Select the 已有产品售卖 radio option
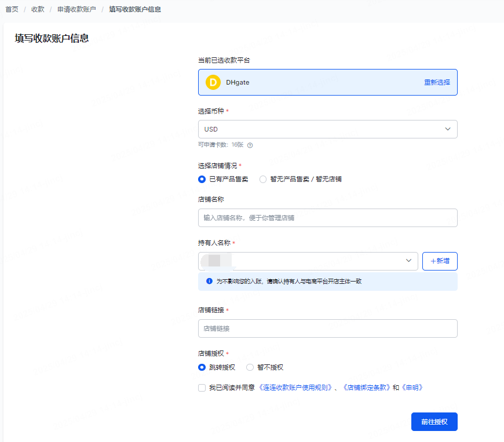This screenshot has width=504, height=442. click(x=202, y=180)
